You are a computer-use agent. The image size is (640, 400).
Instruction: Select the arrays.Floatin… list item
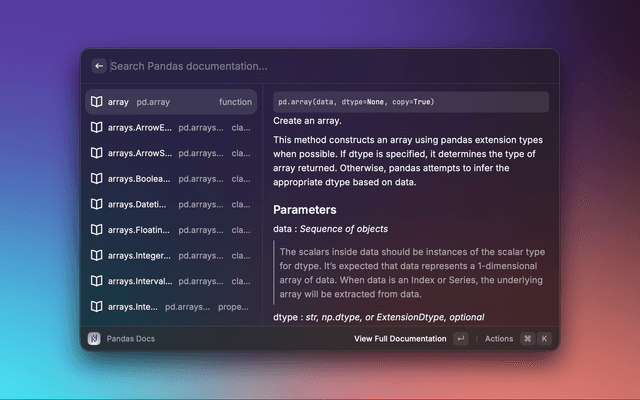170,230
